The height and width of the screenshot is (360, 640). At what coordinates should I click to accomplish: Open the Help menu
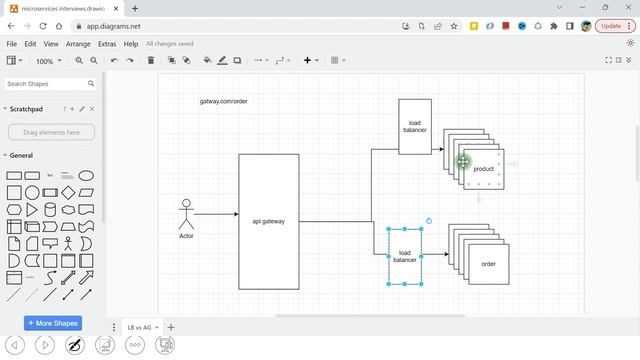click(x=131, y=44)
